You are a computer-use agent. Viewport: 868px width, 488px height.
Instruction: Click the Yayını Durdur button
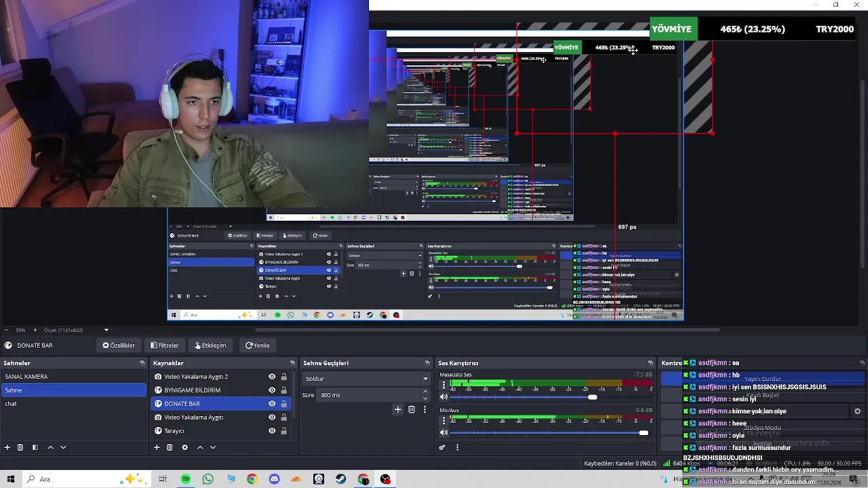click(763, 379)
